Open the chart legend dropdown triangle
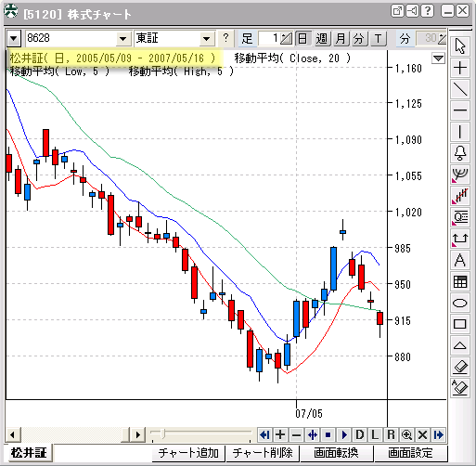The image size is (476, 466). pyautogui.click(x=438, y=58)
